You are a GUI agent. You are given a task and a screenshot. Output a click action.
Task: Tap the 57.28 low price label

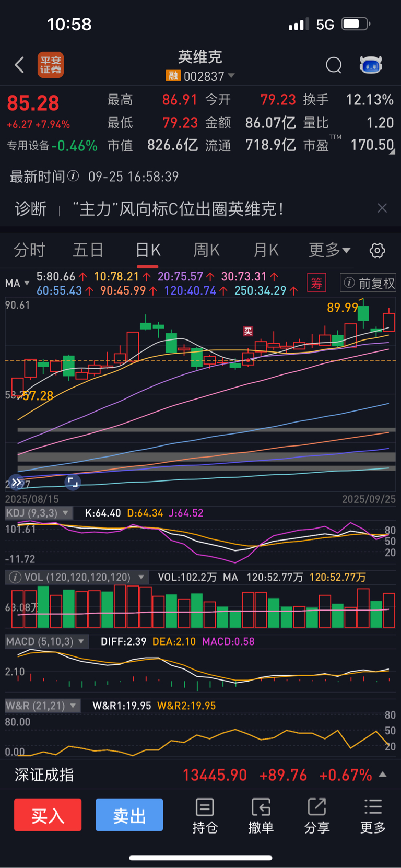tap(38, 396)
